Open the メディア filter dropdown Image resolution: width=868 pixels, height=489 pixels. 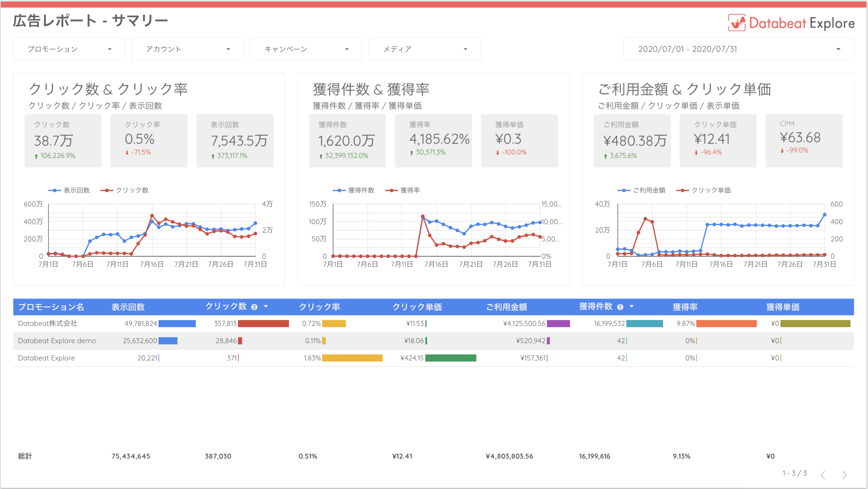point(425,49)
